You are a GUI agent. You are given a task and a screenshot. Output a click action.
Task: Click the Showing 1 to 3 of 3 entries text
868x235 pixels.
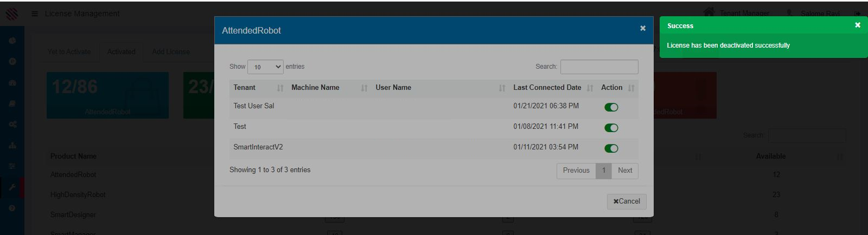point(270,170)
